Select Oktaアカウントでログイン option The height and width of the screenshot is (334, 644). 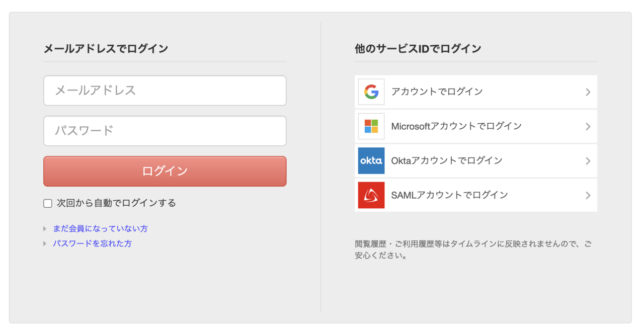point(447,160)
